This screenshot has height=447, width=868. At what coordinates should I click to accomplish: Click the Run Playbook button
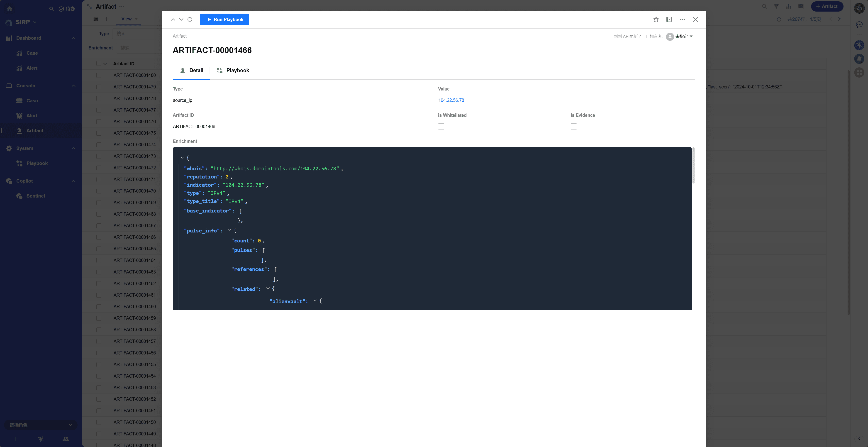[x=224, y=20]
